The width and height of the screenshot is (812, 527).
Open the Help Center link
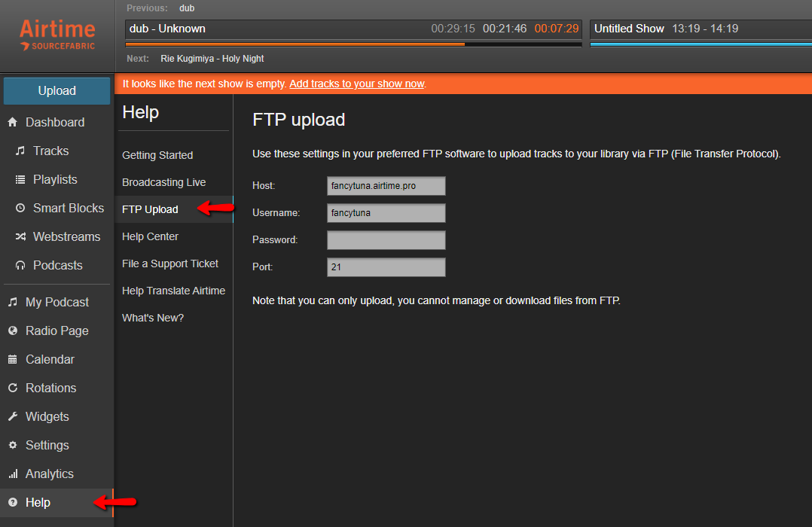click(150, 236)
